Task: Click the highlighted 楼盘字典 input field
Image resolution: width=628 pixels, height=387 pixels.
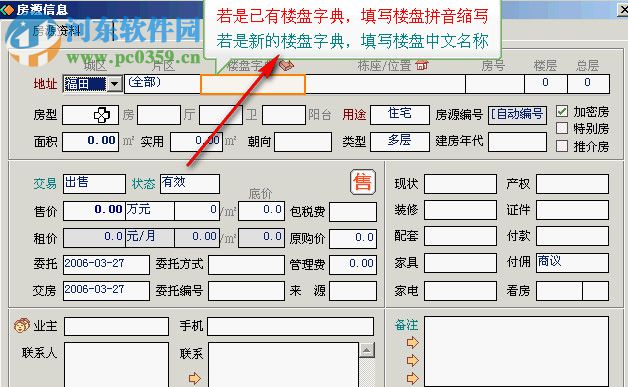Action: pos(253,84)
